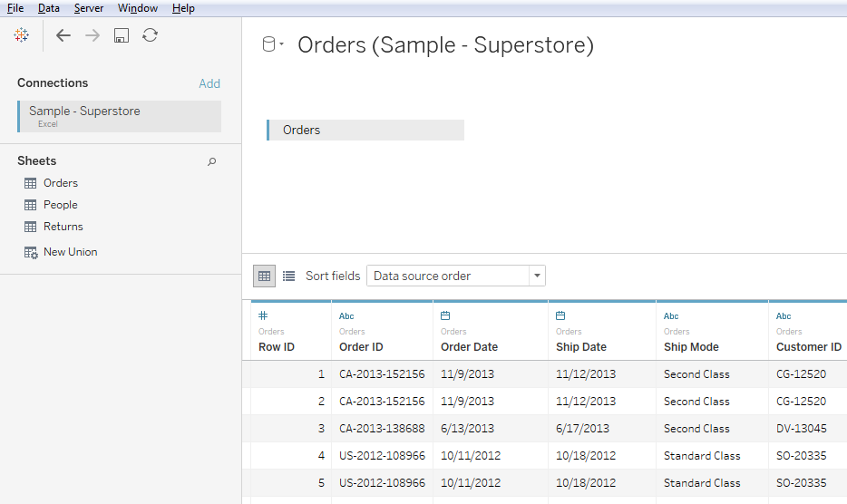Click cell CA-2013-138688
Image resolution: width=847 pixels, height=504 pixels.
tap(382, 429)
